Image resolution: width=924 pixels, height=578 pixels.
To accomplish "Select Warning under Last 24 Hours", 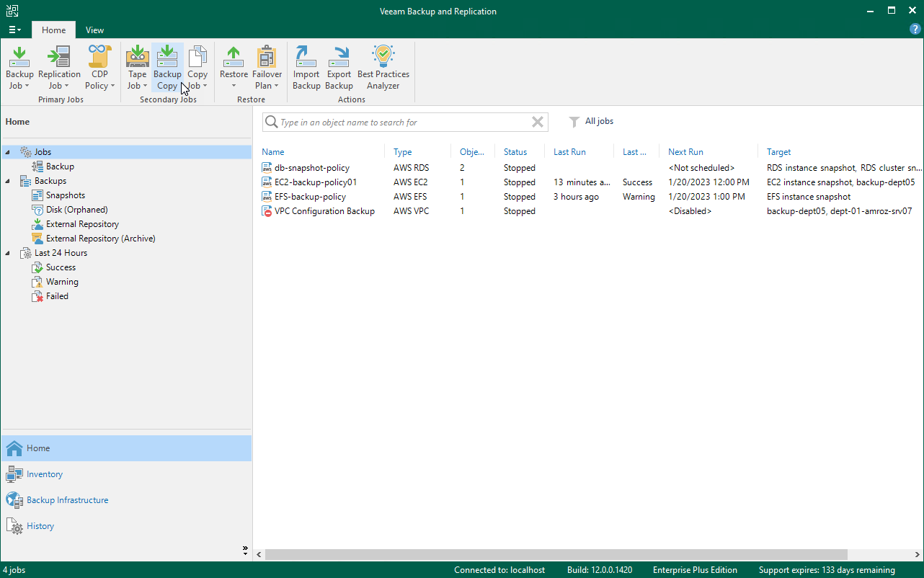I will (x=62, y=282).
